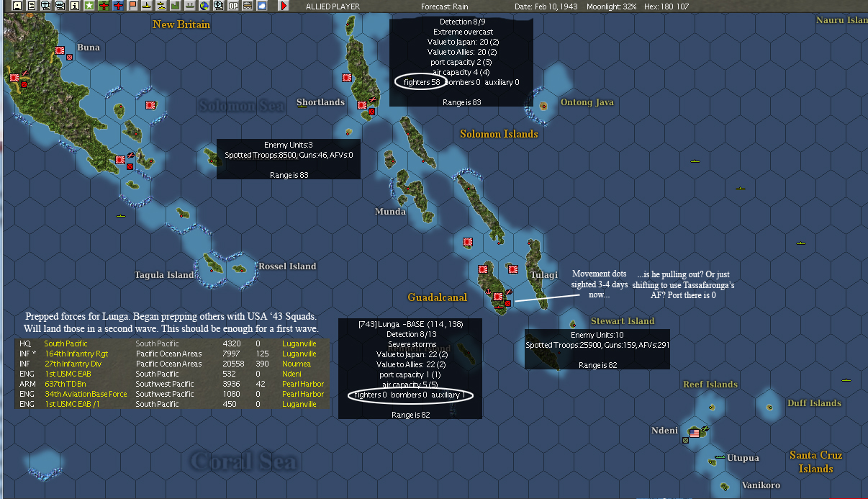This screenshot has width=868, height=499.
Task: Select the 164th Infantry Rgt row
Action: [172, 354]
